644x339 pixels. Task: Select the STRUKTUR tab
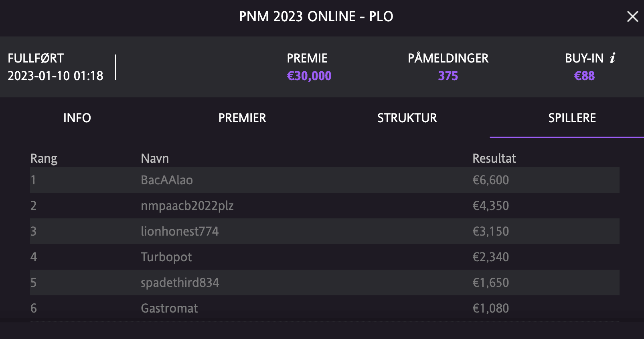[x=407, y=118]
